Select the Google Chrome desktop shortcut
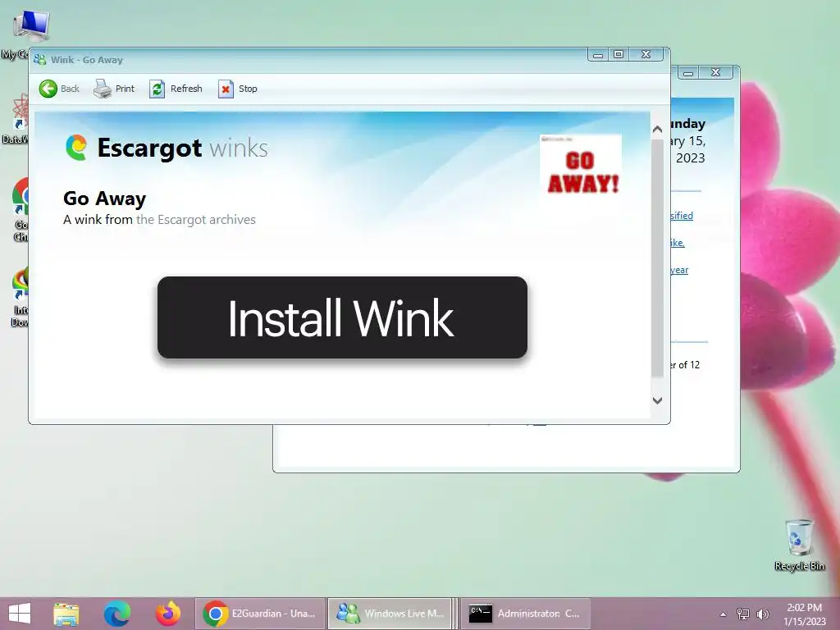Image resolution: width=840 pixels, height=630 pixels. 21,210
